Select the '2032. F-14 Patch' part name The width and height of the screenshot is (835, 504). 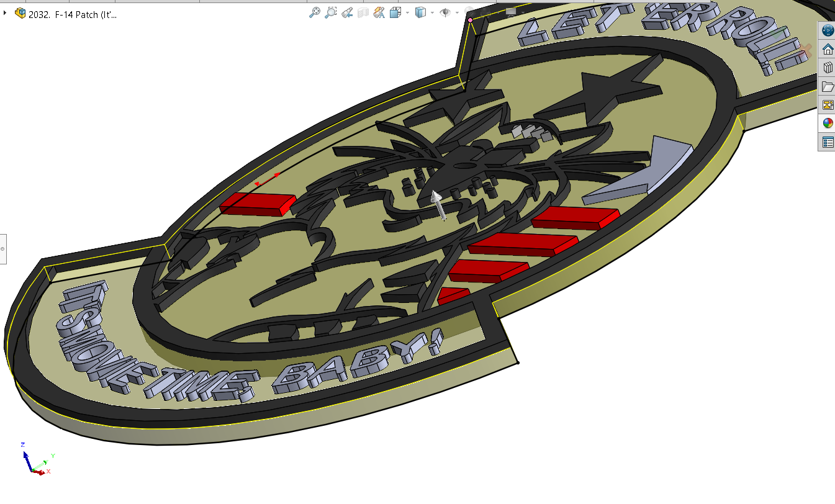(73, 14)
